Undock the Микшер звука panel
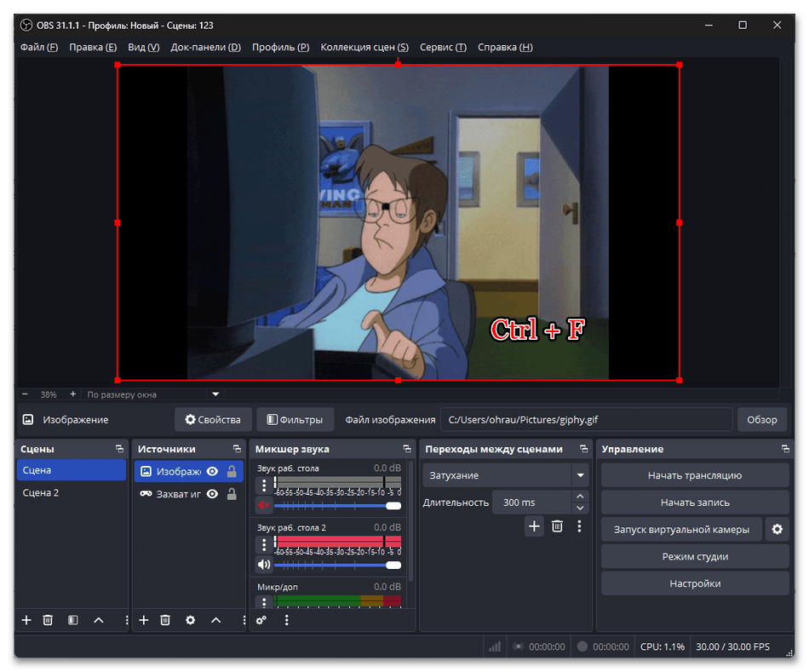Viewport: 809px width, 672px height. click(407, 449)
